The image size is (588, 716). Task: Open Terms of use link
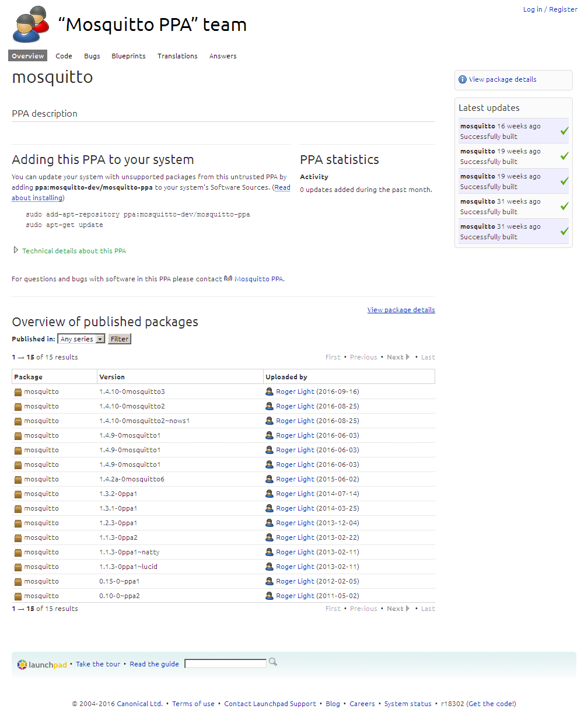[x=193, y=704]
